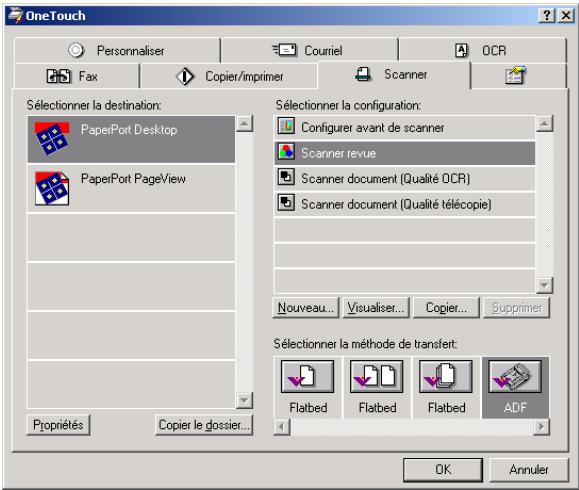Switch to the Courriel tab
The width and height of the screenshot is (579, 490).
pos(309,50)
